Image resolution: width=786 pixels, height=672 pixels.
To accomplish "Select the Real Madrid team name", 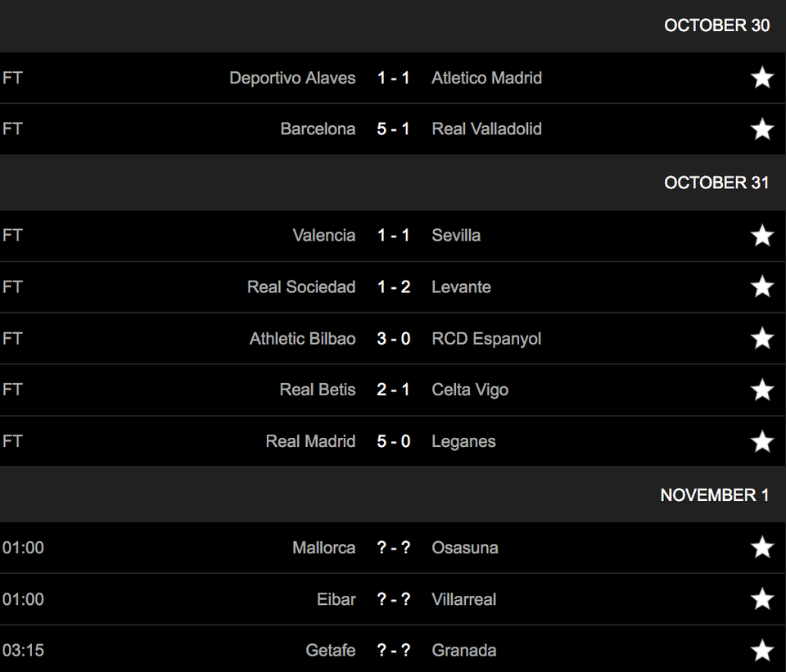I will [310, 441].
